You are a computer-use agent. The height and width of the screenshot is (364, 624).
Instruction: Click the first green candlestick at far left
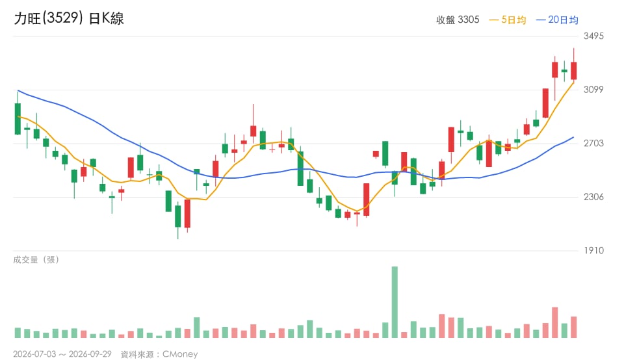pyautogui.click(x=18, y=118)
